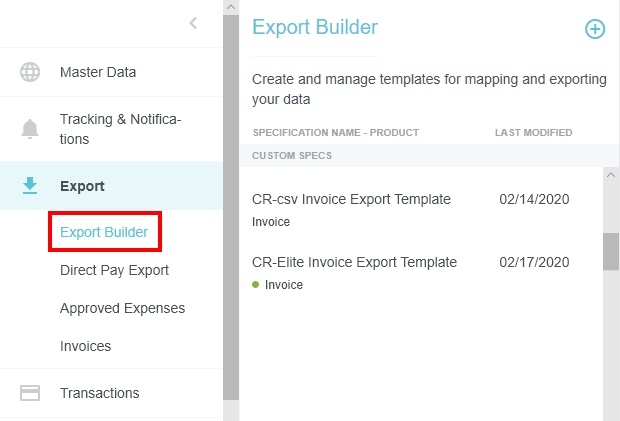The image size is (620, 421).
Task: Open the Master Data menu
Action: pos(98,72)
